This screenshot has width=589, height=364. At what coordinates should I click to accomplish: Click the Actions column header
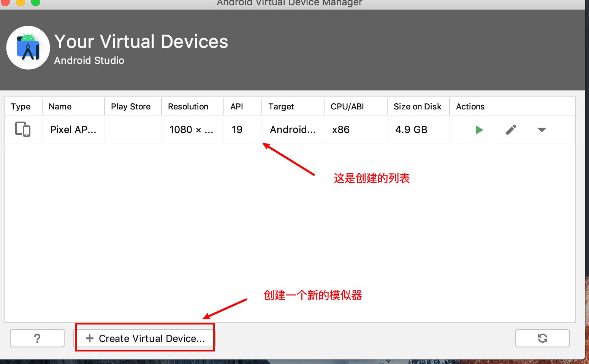(x=513, y=106)
